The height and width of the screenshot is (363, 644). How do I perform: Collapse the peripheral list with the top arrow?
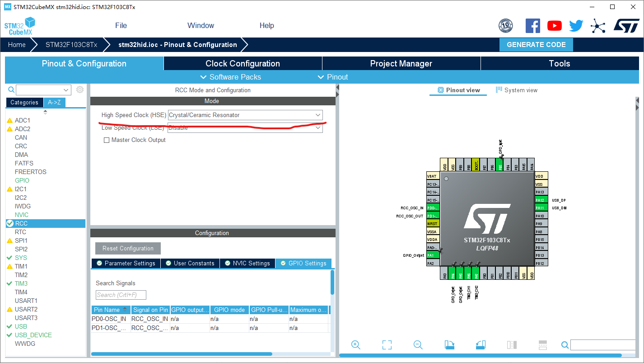(x=45, y=112)
